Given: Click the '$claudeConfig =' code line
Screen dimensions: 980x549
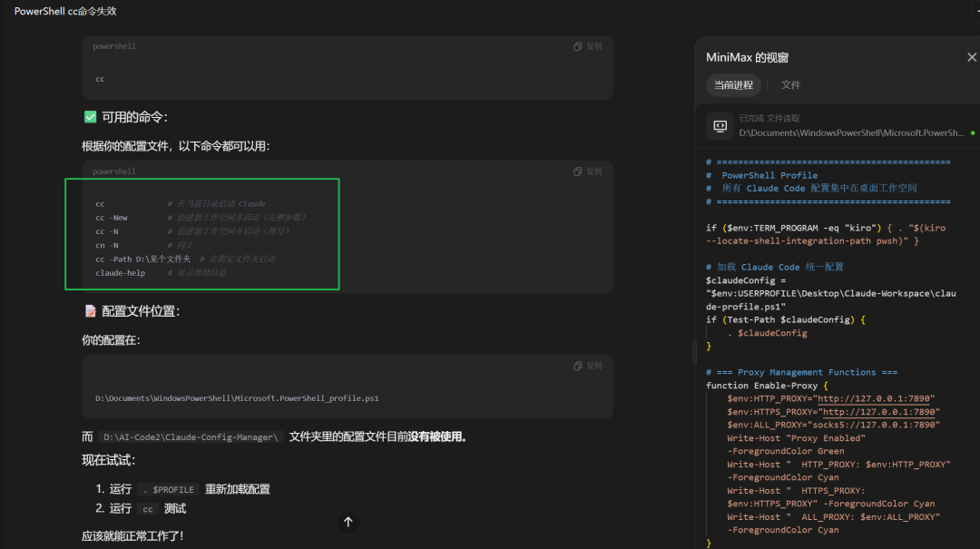Looking at the screenshot, I should click(x=746, y=280).
